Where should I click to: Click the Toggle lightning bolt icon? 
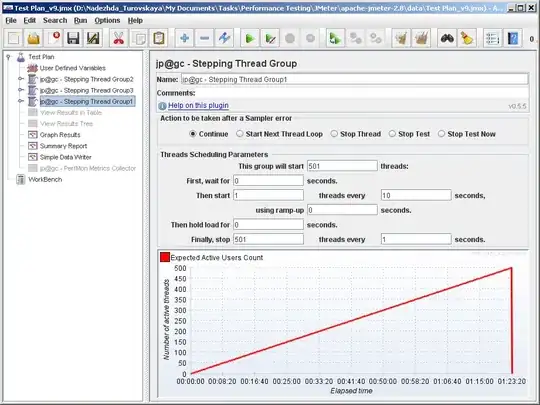click(224, 38)
